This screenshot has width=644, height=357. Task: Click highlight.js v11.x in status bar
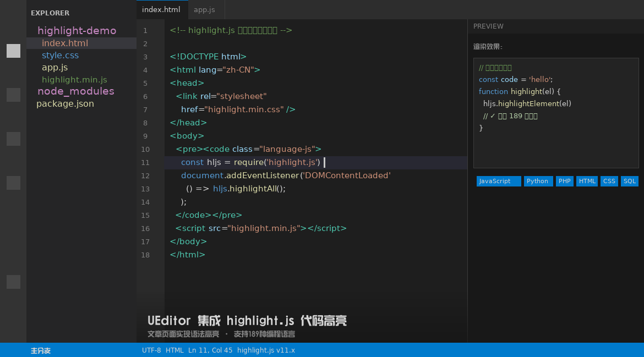point(266,350)
